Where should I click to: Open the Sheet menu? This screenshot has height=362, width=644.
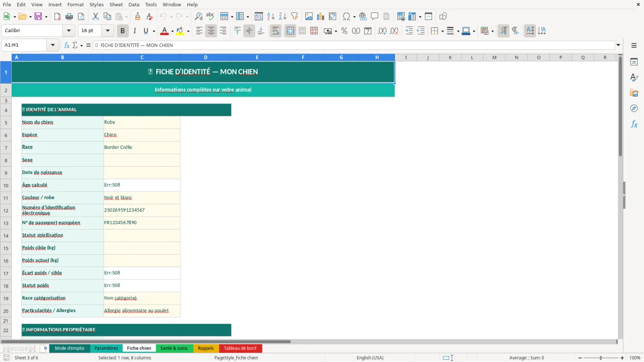pyautogui.click(x=116, y=4)
